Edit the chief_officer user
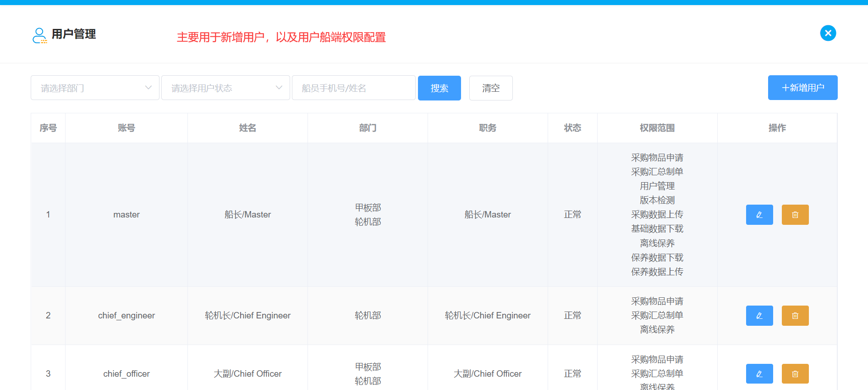Image resolution: width=868 pixels, height=390 pixels. tap(759, 374)
